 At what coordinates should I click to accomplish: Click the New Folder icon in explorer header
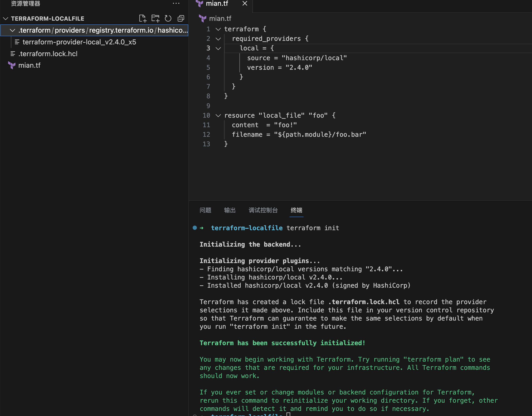pyautogui.click(x=155, y=18)
